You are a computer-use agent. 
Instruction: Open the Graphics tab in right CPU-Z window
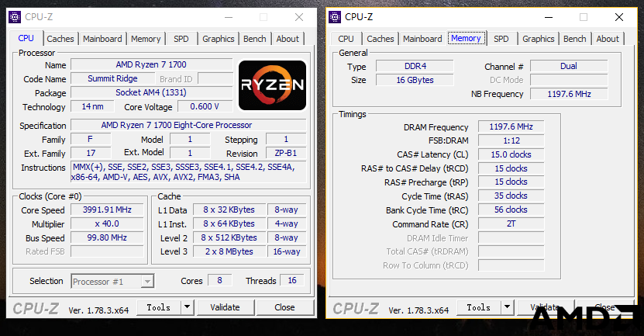[538, 39]
